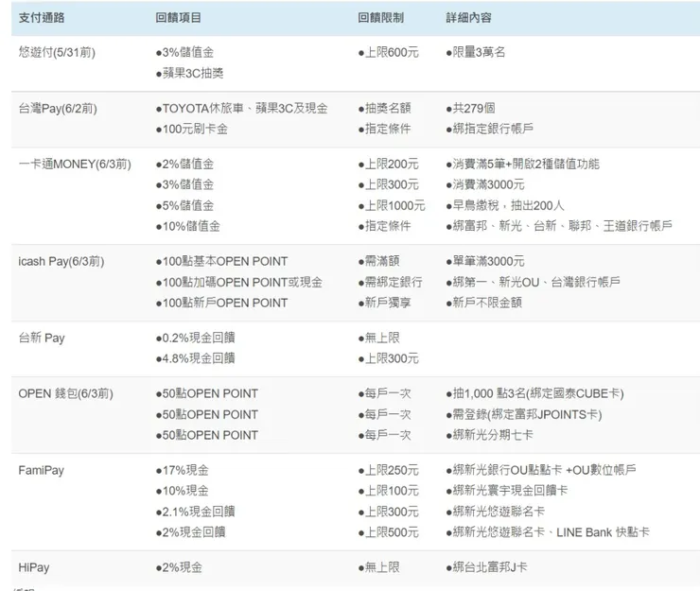Click 綁新光銀行OU點點卡 +OU數位帳戶 detail

point(541,471)
